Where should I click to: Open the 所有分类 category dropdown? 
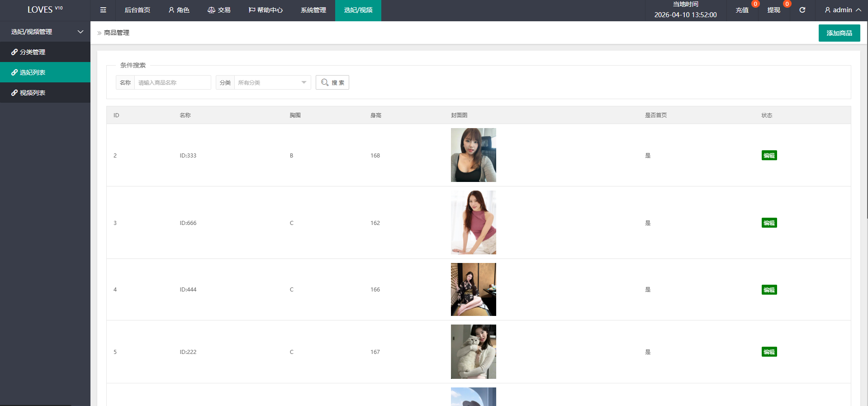coord(272,82)
